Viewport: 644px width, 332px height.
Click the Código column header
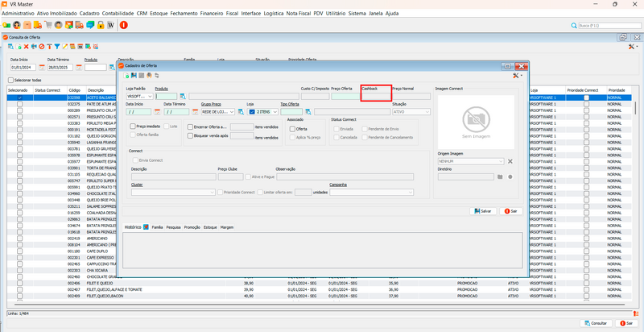click(75, 90)
